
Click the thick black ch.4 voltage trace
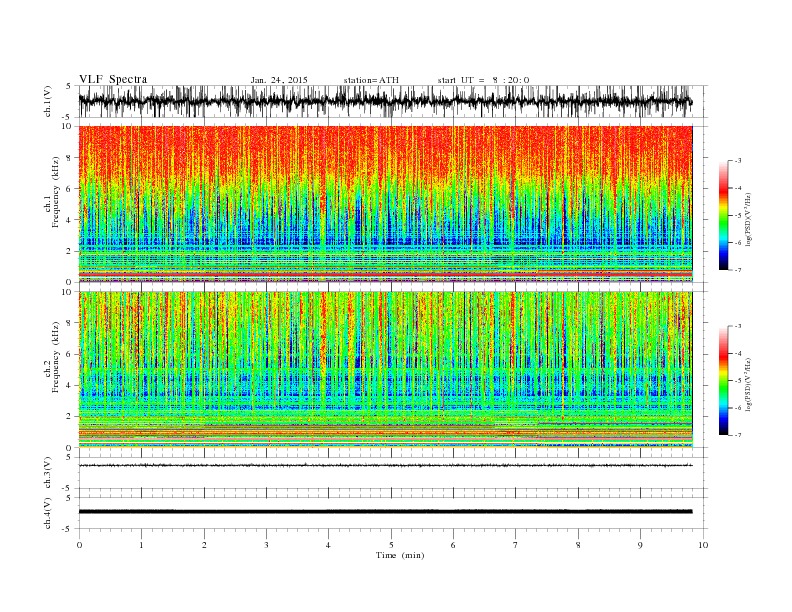(x=385, y=512)
